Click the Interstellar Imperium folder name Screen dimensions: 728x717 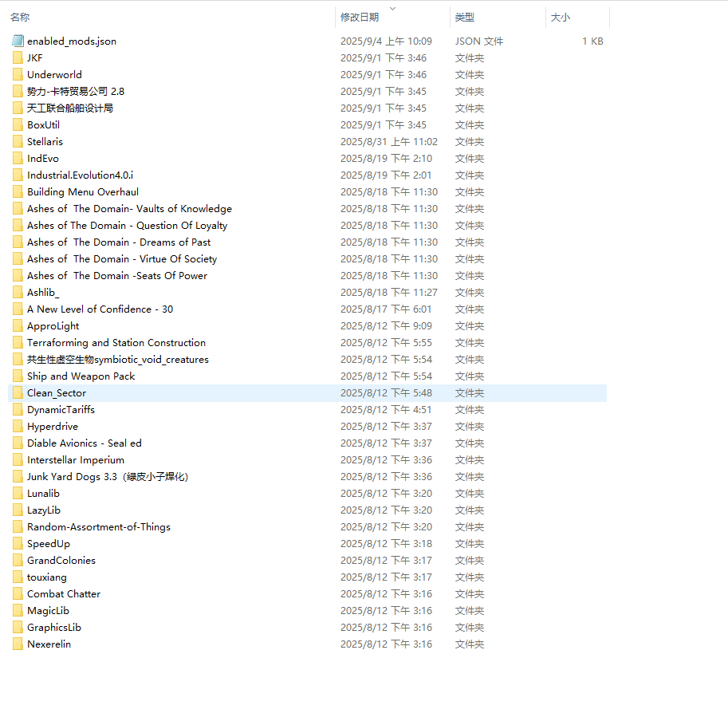pos(76,459)
